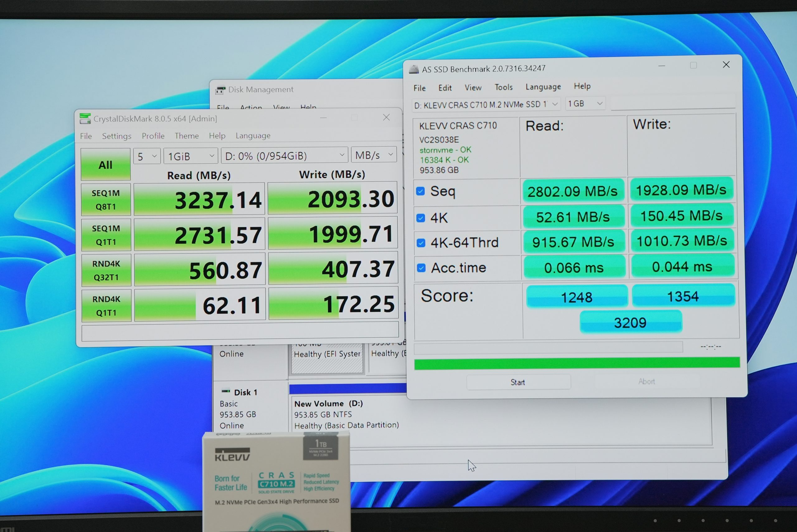
Task: Toggle the Acc.time test checkbox
Action: [421, 268]
